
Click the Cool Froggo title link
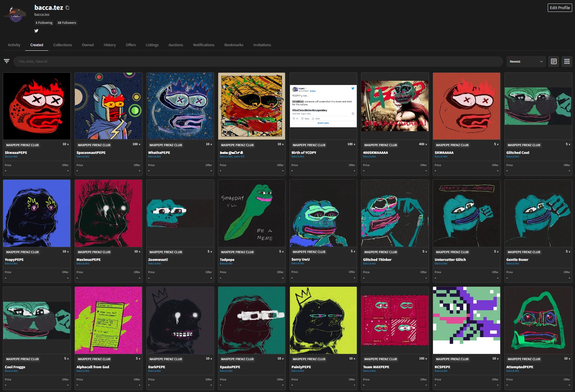click(15, 367)
